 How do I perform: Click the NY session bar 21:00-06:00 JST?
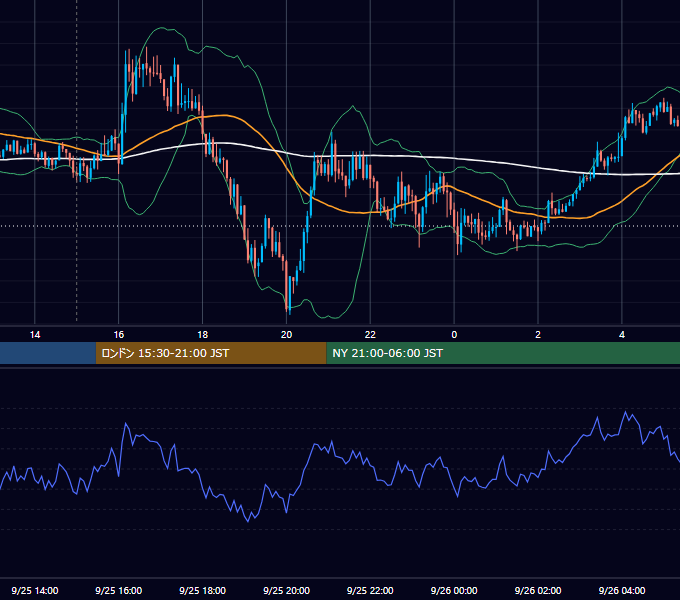503,353
